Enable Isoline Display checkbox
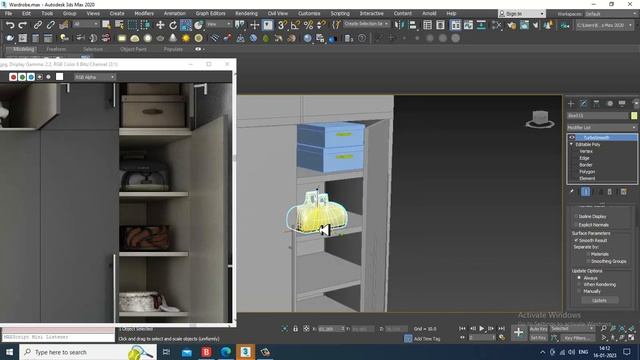Image resolution: width=640 pixels, height=360 pixels. click(576, 216)
